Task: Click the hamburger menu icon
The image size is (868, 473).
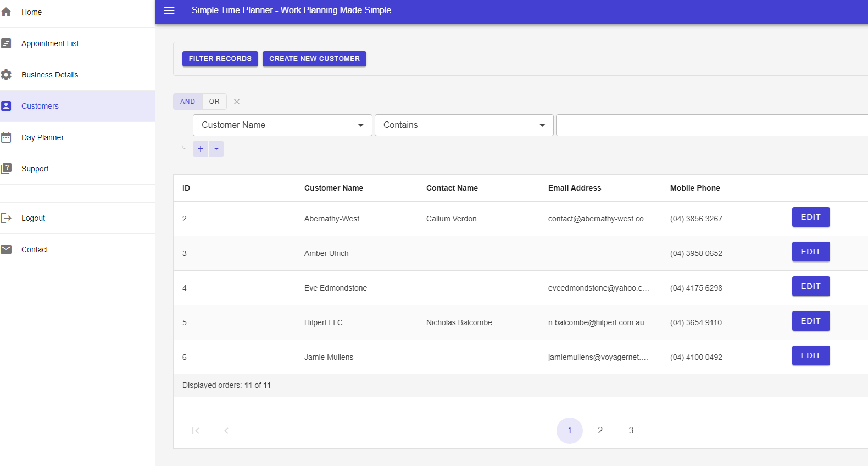Action: pos(169,10)
